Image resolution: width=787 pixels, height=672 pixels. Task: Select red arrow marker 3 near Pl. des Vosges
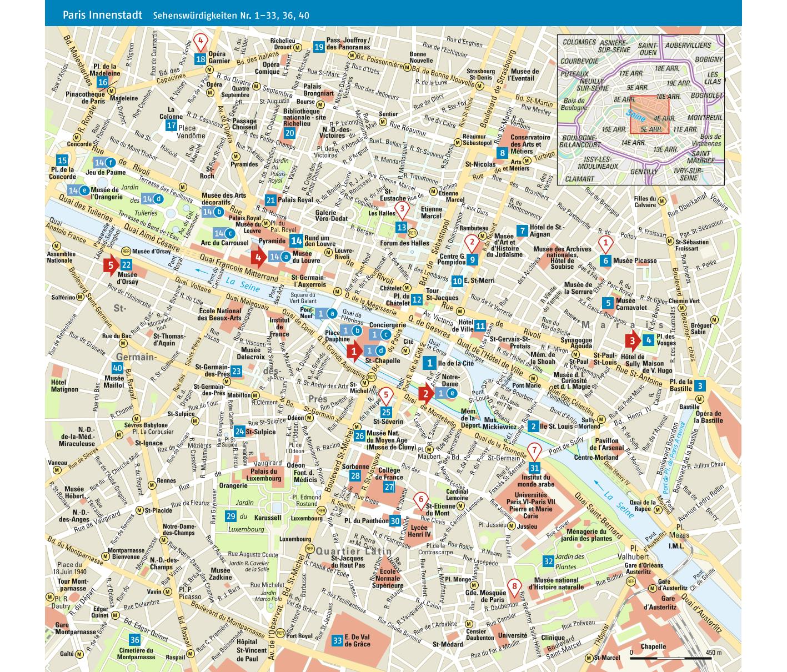(632, 340)
